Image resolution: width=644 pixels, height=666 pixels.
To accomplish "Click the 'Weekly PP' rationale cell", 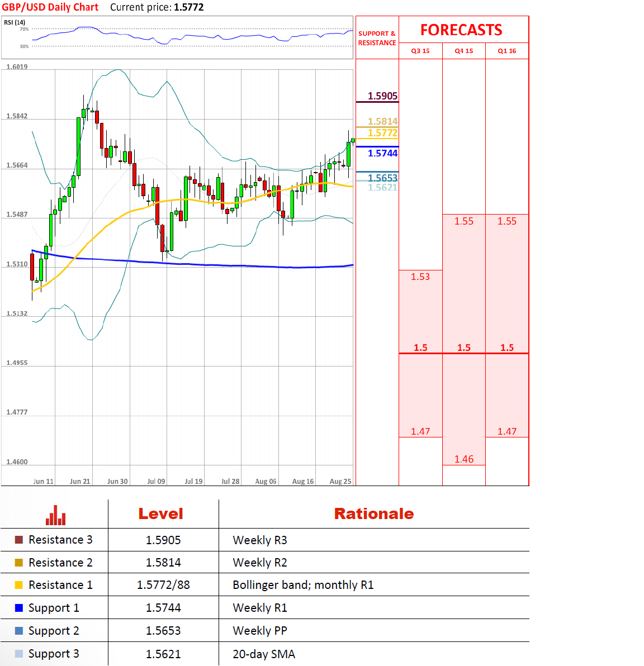I will (260, 631).
